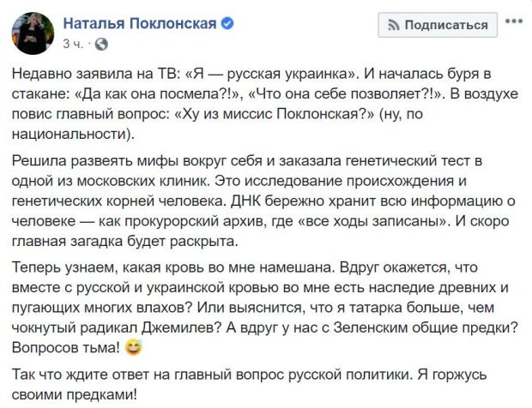Open the three-dots post options menu
This screenshot has width=532, height=408.
pos(514,21)
